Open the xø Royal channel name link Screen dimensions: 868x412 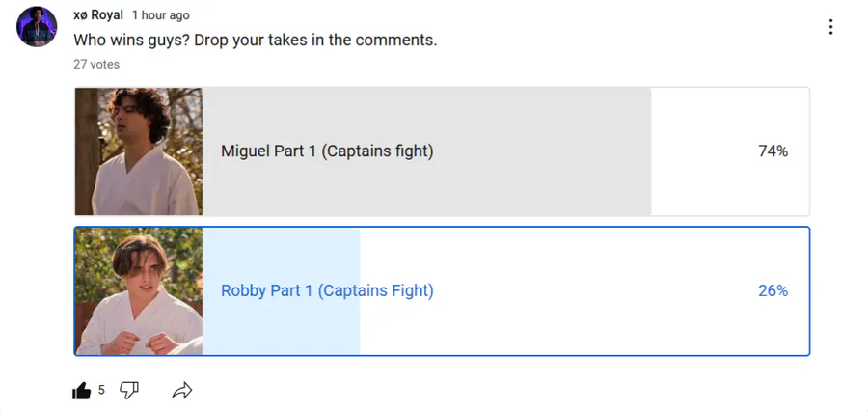coord(98,15)
